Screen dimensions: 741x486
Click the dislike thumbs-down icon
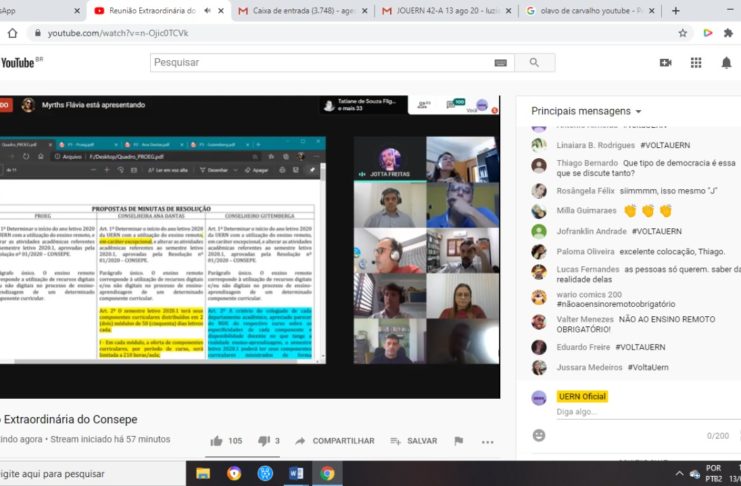point(264,441)
